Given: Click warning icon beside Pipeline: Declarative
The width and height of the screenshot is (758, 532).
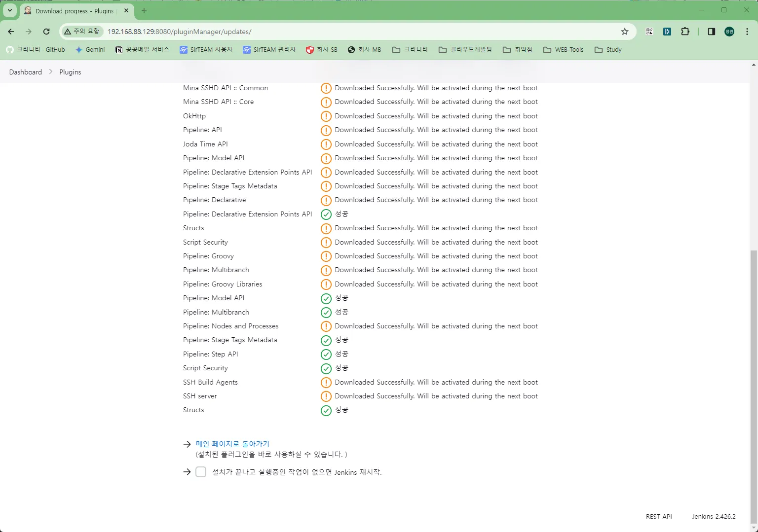Looking at the screenshot, I should tap(326, 200).
